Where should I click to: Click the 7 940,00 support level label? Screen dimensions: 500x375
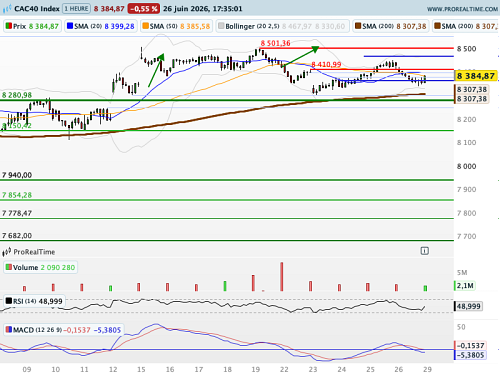(17, 175)
